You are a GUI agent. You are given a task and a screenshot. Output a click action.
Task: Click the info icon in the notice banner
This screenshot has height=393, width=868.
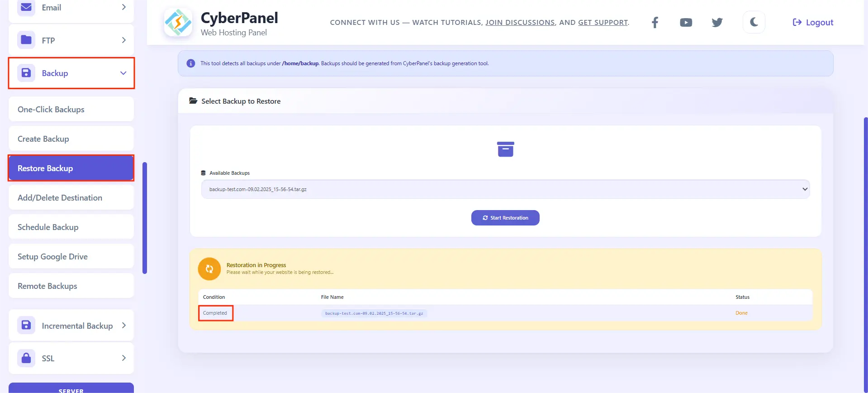click(191, 63)
